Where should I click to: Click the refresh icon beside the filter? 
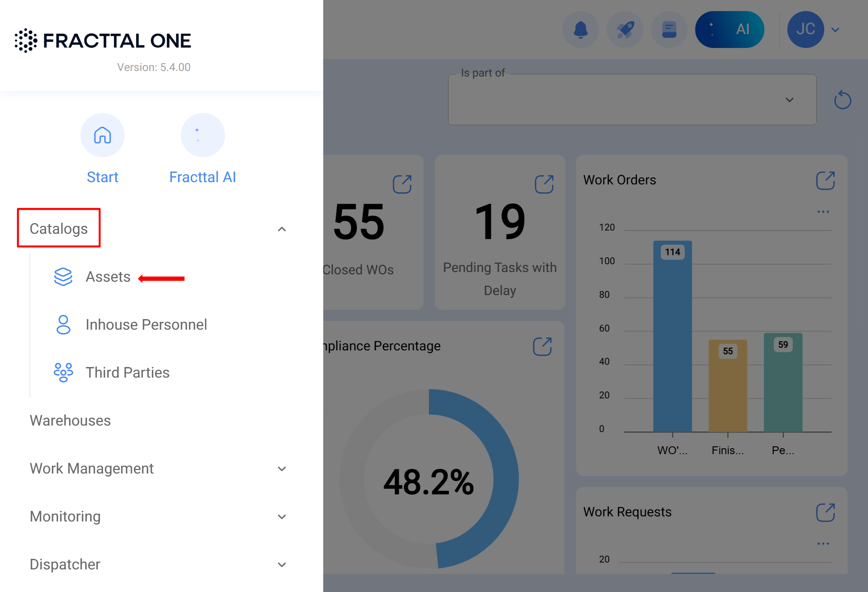click(x=842, y=100)
